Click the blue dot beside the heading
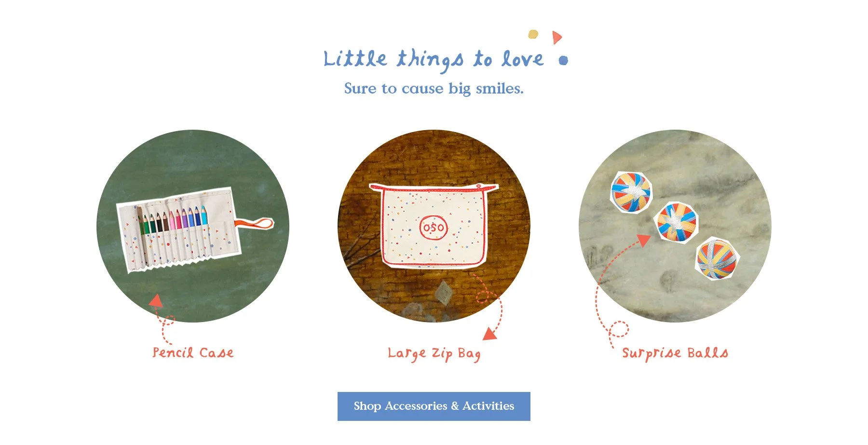Viewport: 868px width, 445px height. click(563, 60)
